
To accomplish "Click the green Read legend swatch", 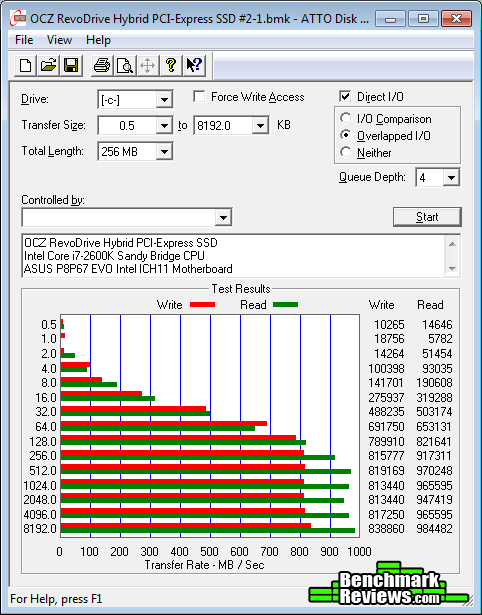I will point(286,304).
